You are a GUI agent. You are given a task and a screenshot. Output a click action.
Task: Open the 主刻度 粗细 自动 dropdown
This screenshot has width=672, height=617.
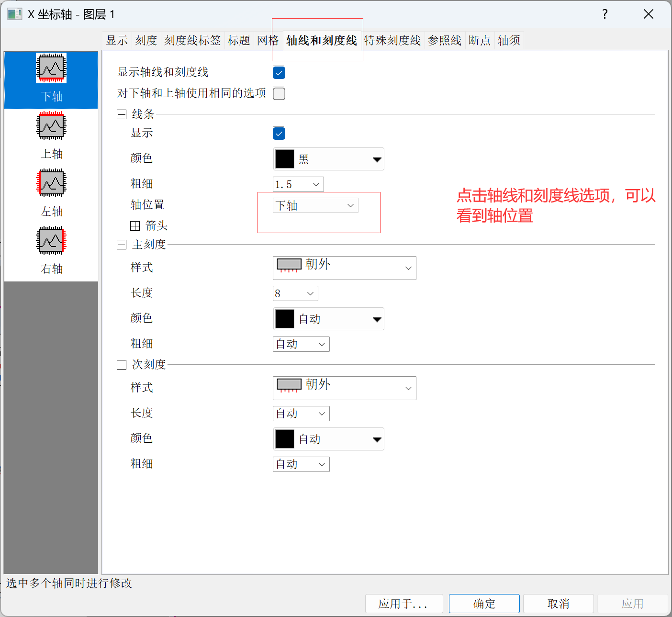301,344
